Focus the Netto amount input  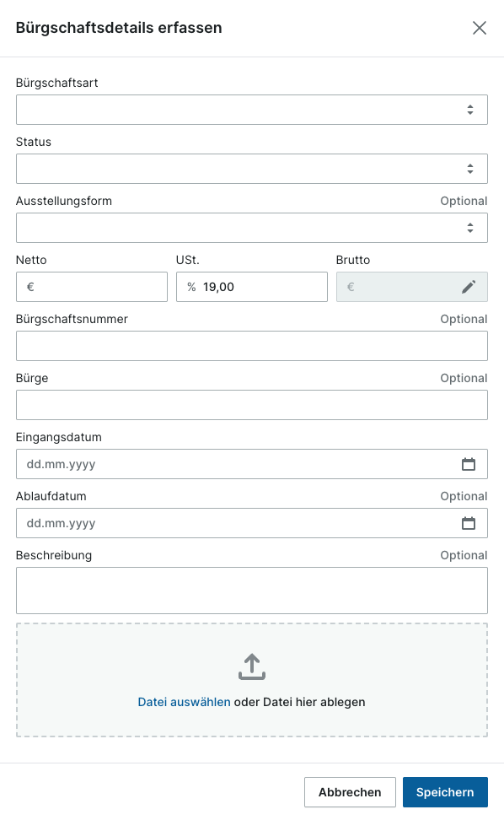coord(92,287)
